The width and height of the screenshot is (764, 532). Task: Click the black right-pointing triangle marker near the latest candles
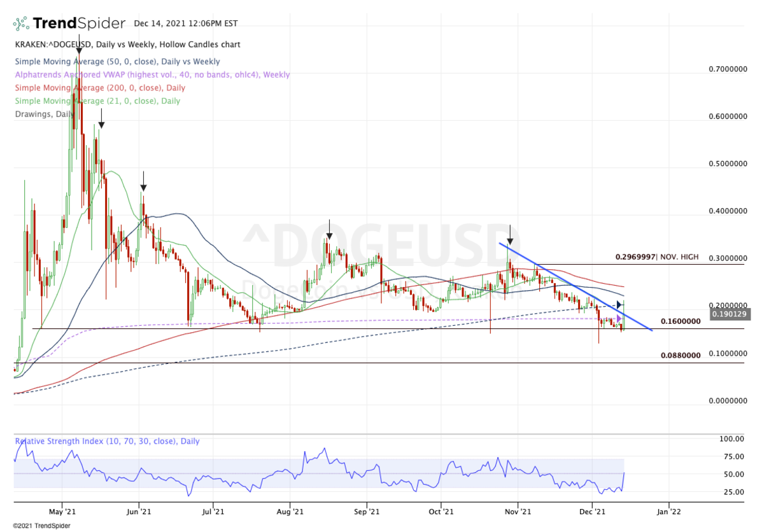coord(619,305)
